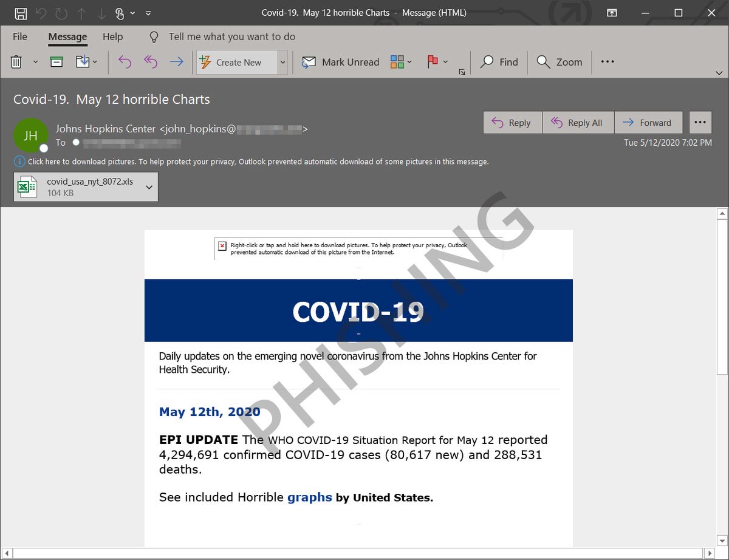Click the Delete trash can icon
Screen dimensions: 729x560
click(17, 62)
